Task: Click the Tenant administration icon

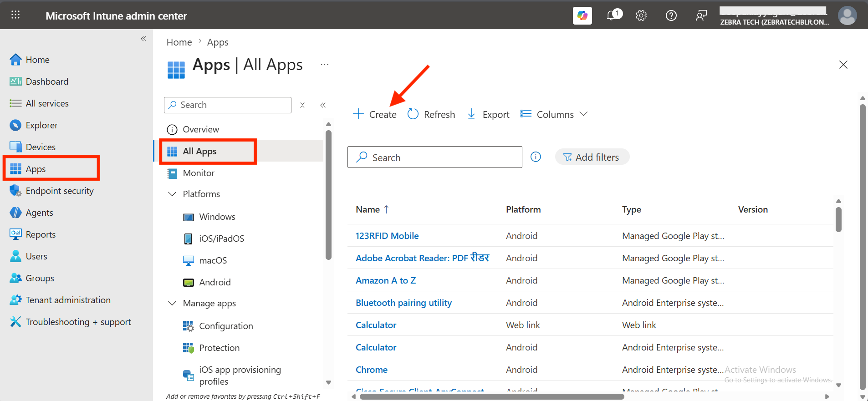Action: (x=15, y=300)
